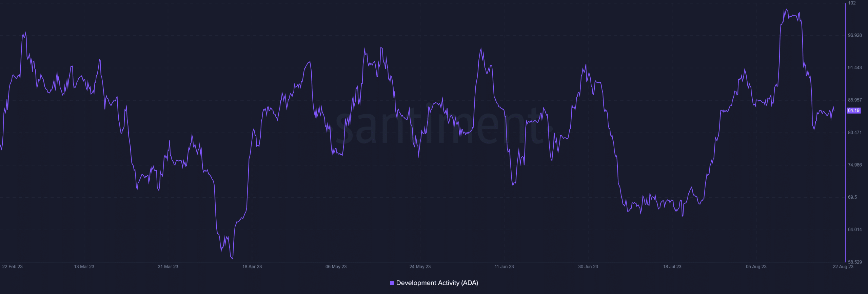Click the 102 y-axis value
This screenshot has width=868, height=294.
coord(852,3)
